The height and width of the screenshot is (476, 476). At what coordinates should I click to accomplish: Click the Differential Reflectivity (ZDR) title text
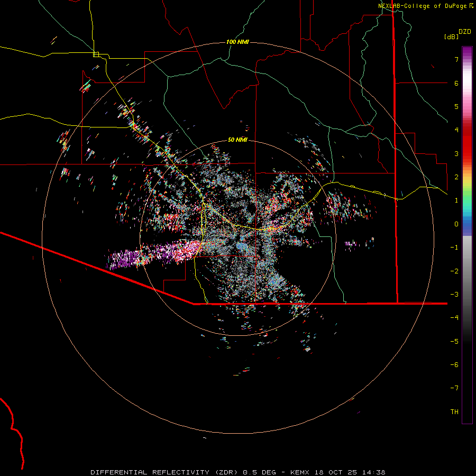pos(165,472)
